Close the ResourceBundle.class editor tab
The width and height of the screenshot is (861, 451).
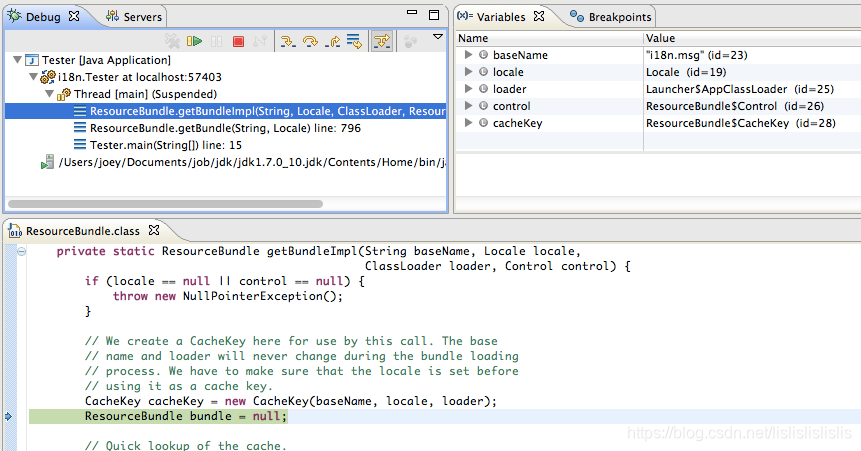tap(154, 230)
